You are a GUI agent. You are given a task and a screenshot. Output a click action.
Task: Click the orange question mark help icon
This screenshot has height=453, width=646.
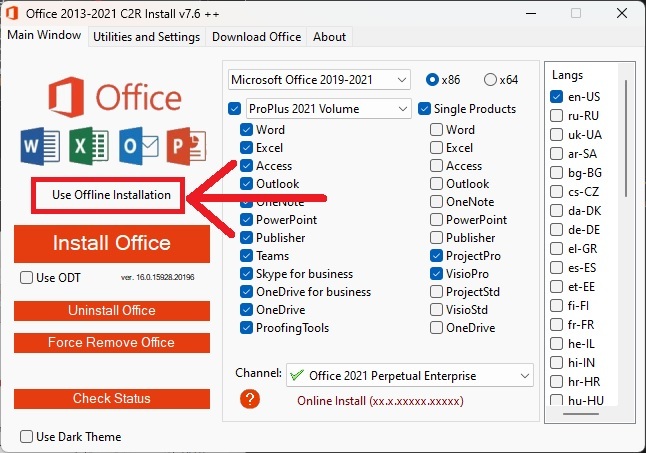250,399
